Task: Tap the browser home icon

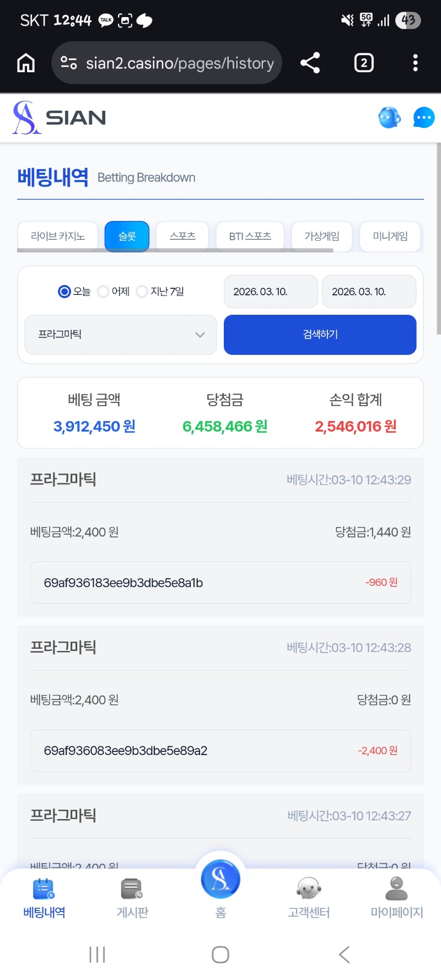Action: tap(26, 63)
